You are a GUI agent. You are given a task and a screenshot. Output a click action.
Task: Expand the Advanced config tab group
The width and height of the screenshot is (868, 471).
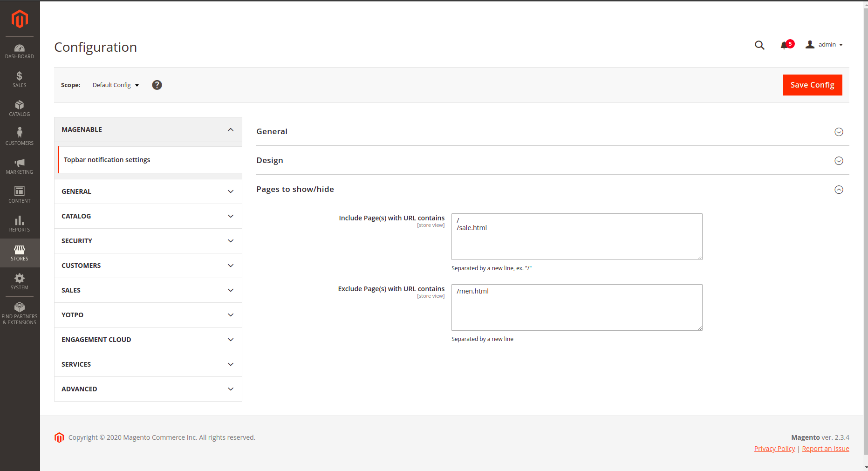tap(148, 389)
